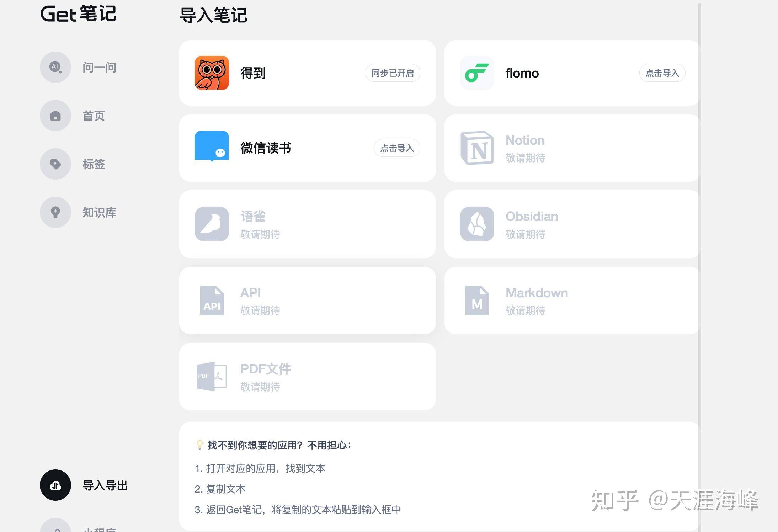The width and height of the screenshot is (778, 532).
Task: Click the flomo card title
Action: [522, 73]
